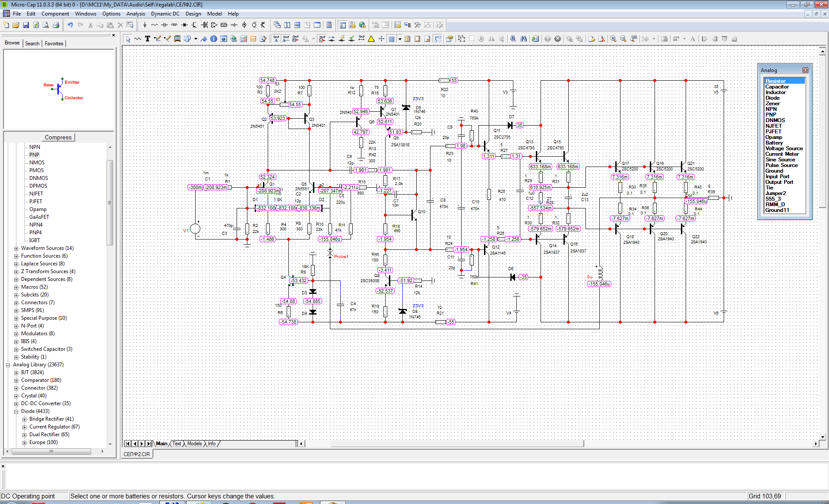
Task: Activate the Text mode T tool
Action: click(148, 39)
